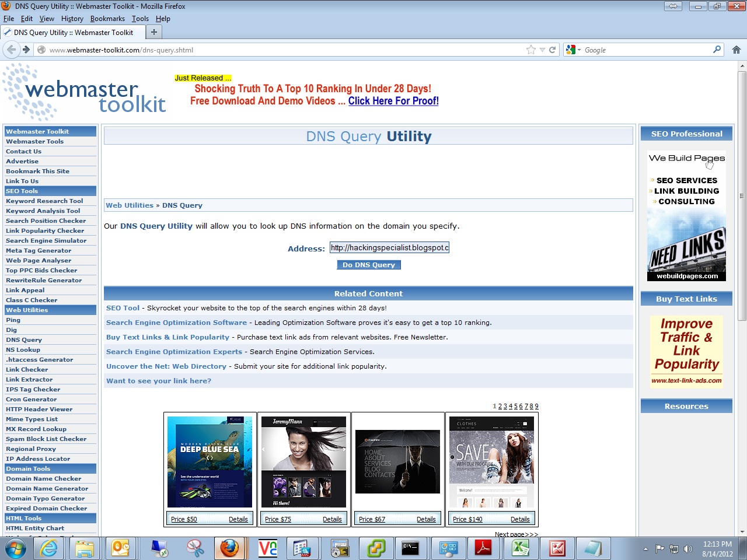Open the File menu
This screenshot has height=560, width=747.
click(9, 19)
